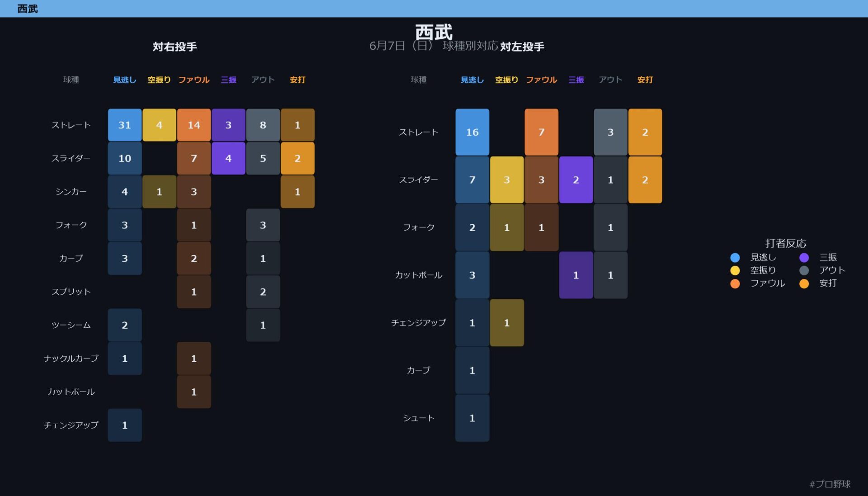Click the 14 ファウル cell in ストレート row vs right
Image resolution: width=868 pixels, height=496 pixels.
[194, 125]
